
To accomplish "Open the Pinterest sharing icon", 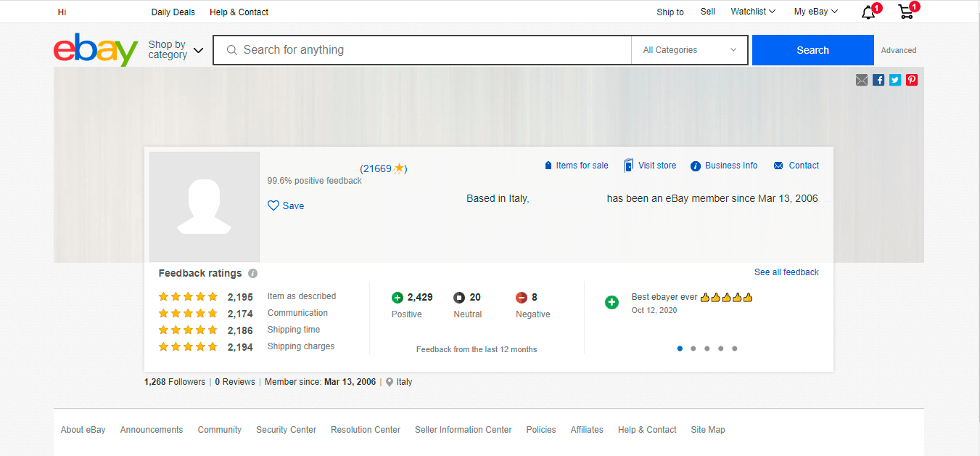I will click(911, 80).
